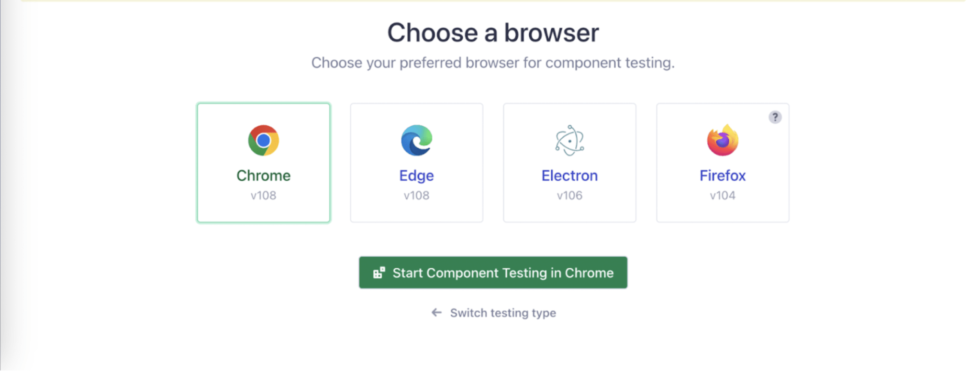
Task: Select Firefox as the testing browser
Action: pyautogui.click(x=722, y=163)
